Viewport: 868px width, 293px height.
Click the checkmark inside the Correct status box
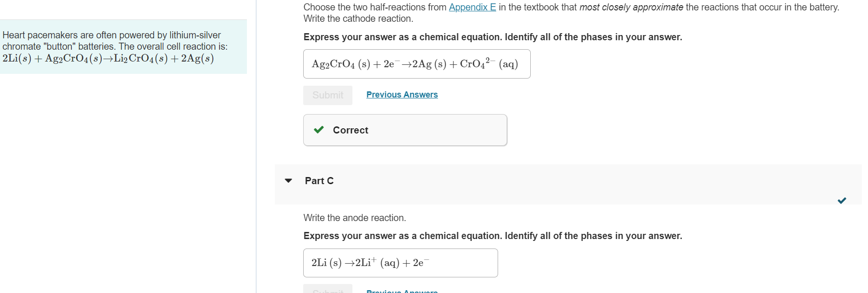pos(319,130)
